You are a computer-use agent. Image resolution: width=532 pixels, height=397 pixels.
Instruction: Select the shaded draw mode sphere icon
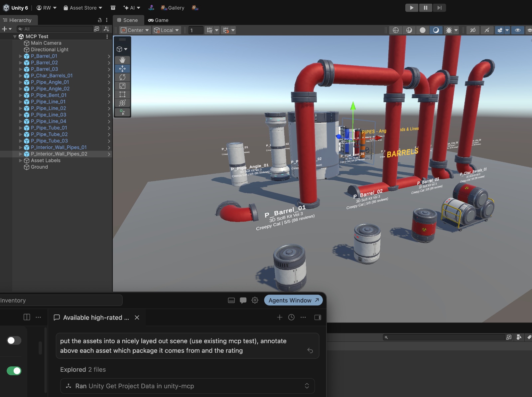pos(436,30)
